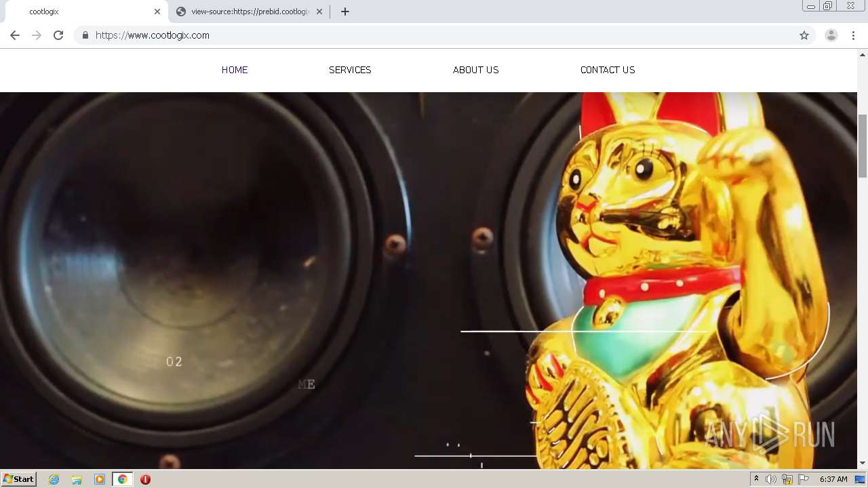Show hidden system tray icons
Screen dimensions: 868x488
point(757,479)
